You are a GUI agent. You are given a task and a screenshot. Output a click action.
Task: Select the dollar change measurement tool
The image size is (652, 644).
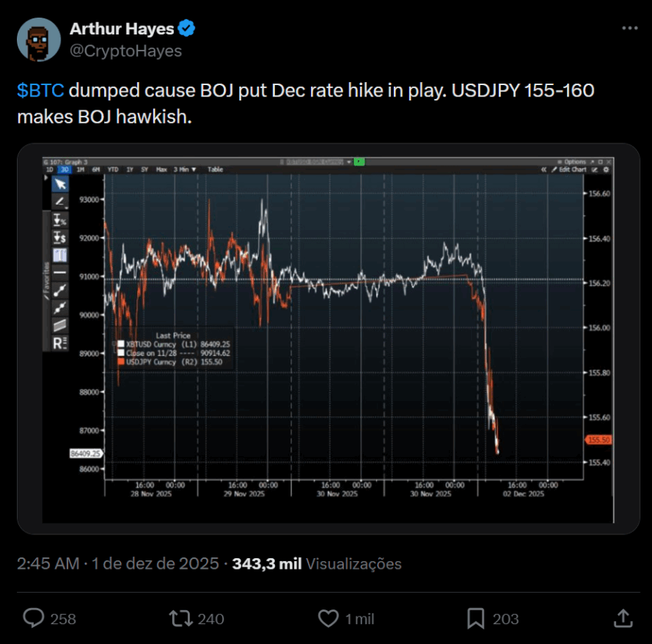pyautogui.click(x=60, y=238)
